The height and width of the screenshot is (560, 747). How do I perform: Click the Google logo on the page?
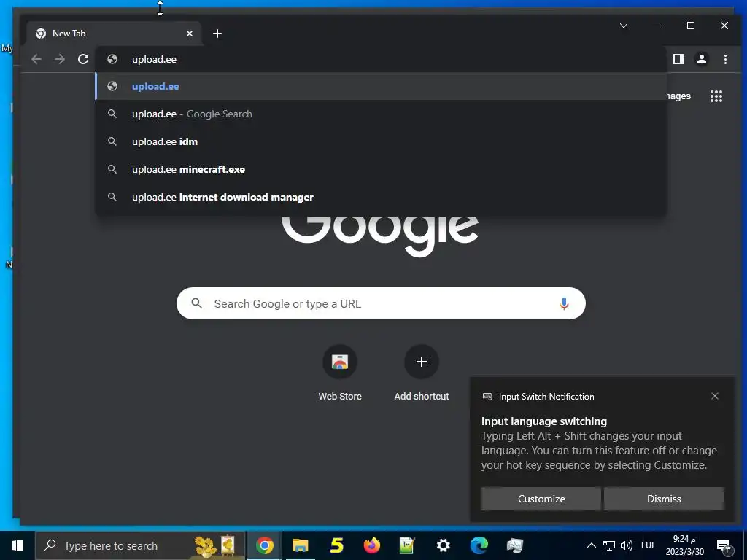380,236
